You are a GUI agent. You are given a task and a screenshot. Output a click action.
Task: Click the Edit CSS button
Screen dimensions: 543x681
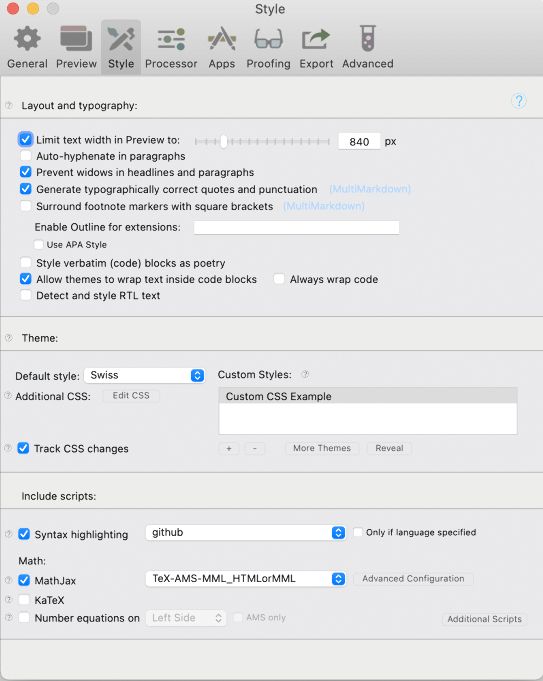(x=131, y=396)
